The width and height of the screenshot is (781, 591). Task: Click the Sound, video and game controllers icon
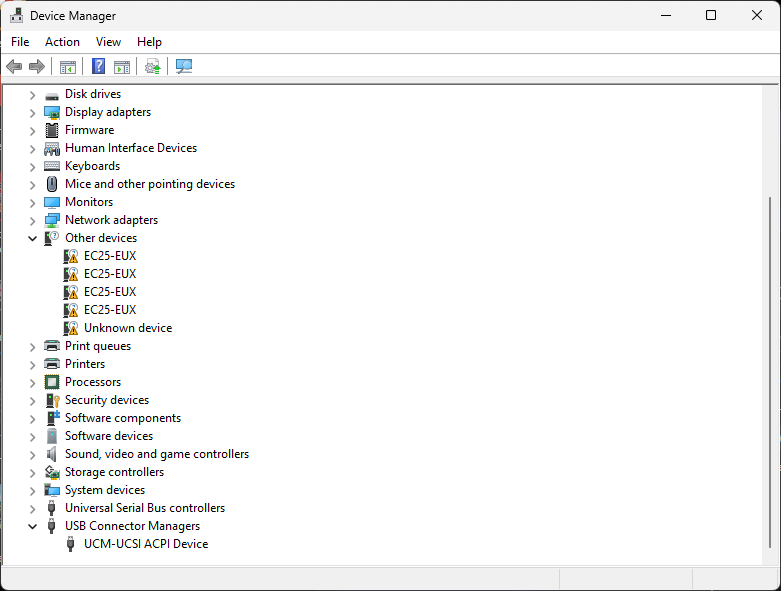pos(52,454)
